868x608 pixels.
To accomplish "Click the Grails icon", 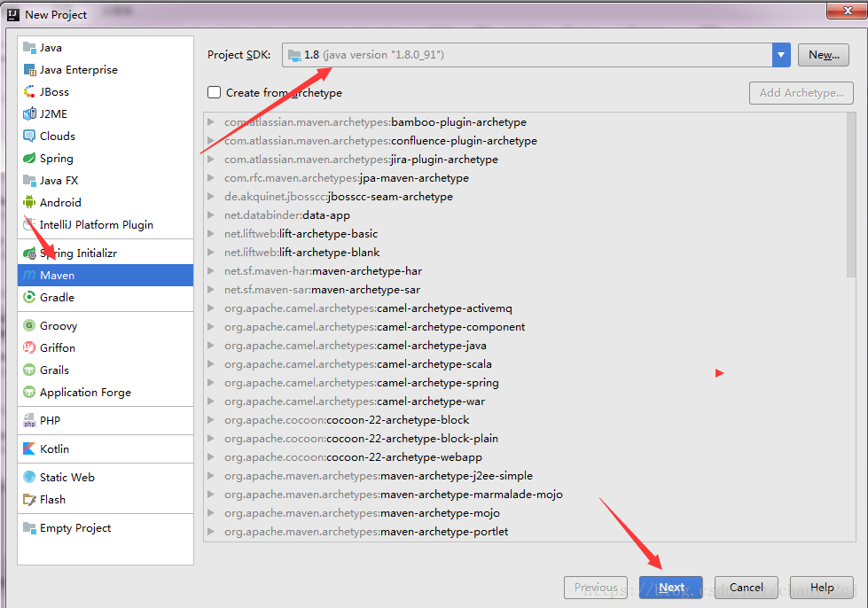I will [x=29, y=370].
